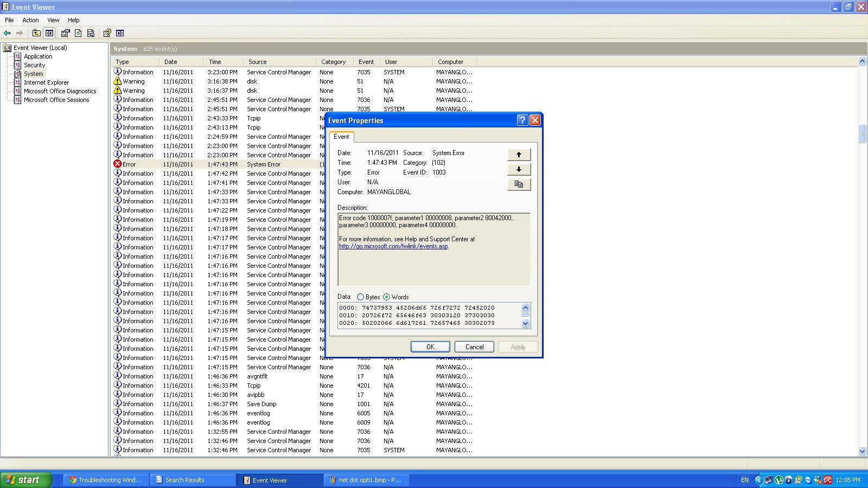Open Help using the Help toolbar icon
Image resolution: width=868 pixels, height=488 pixels.
pyautogui.click(x=107, y=33)
